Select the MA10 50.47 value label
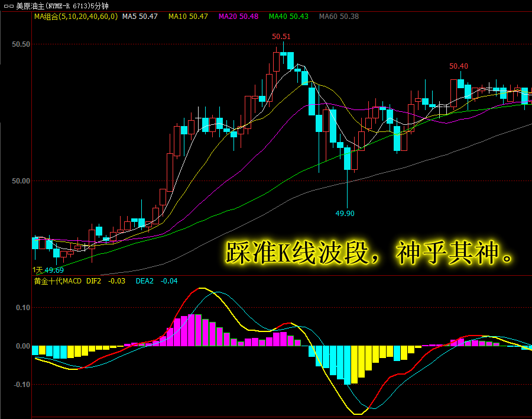 [x=188, y=17]
